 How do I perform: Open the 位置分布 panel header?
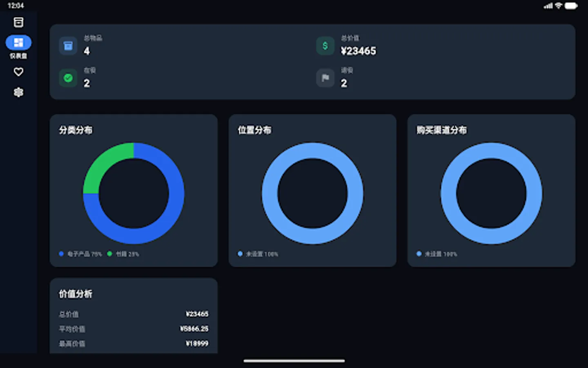click(x=254, y=130)
